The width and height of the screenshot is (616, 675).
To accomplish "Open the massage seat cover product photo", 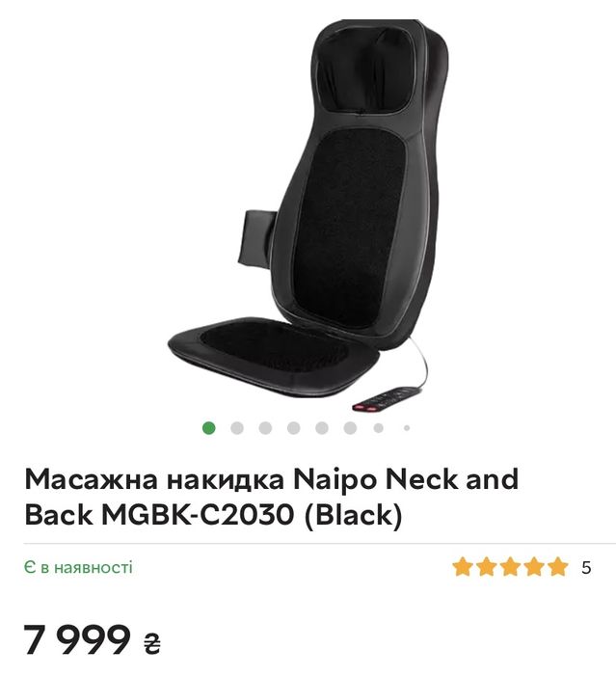I will (x=308, y=215).
